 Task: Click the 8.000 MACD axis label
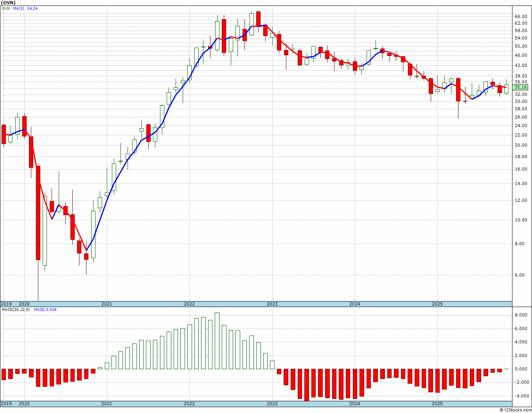[x=521, y=315]
